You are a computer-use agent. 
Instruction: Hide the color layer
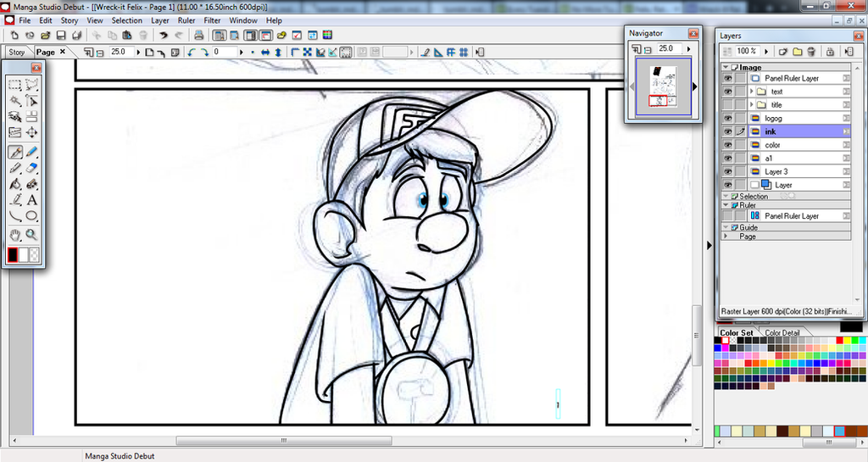[x=727, y=145]
